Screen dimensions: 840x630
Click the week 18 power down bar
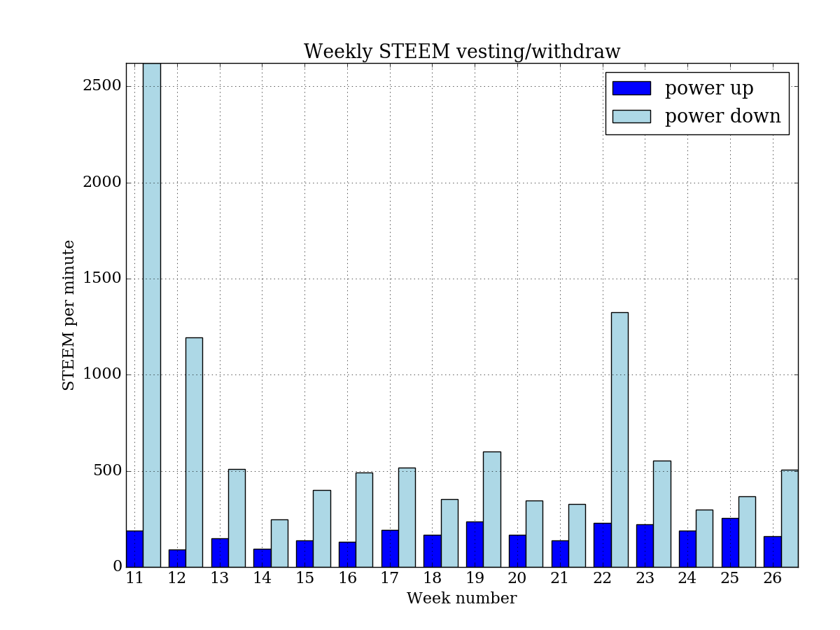click(449, 533)
